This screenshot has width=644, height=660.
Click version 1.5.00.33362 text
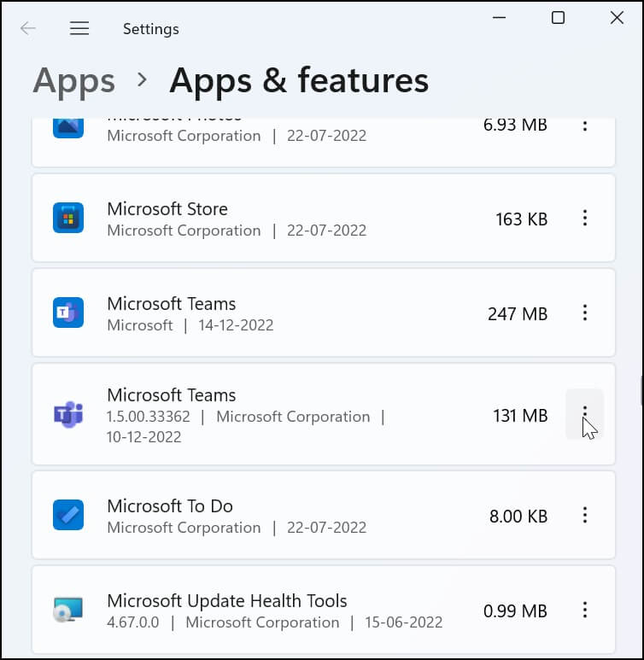point(149,417)
